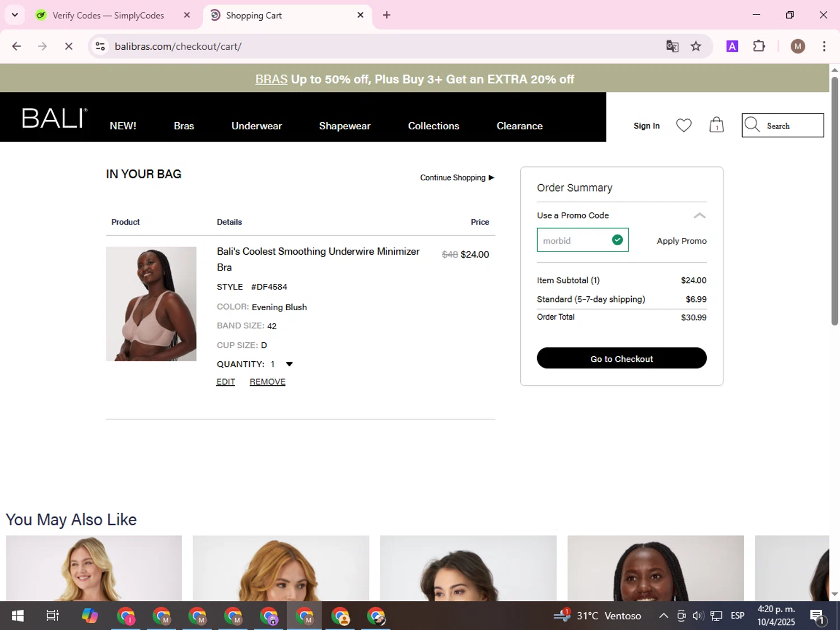
Task: Open a new browser tab
Action: click(386, 15)
